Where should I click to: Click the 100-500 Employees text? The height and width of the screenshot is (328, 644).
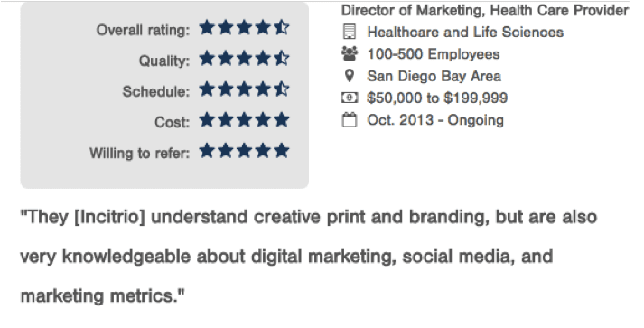coord(434,54)
